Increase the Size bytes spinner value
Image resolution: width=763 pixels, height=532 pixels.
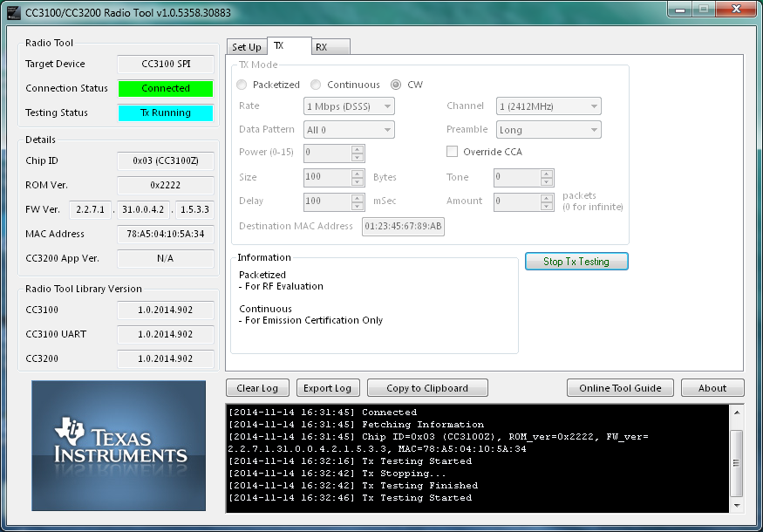click(x=358, y=174)
